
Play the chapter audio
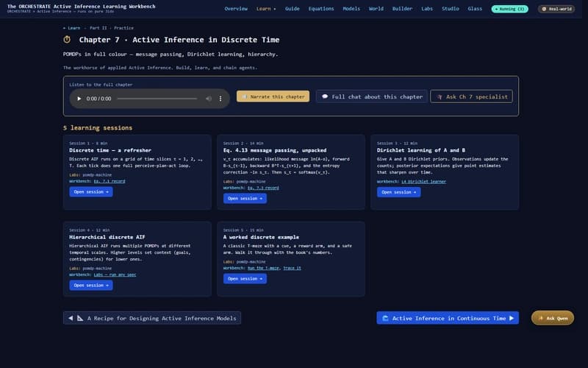(79, 99)
